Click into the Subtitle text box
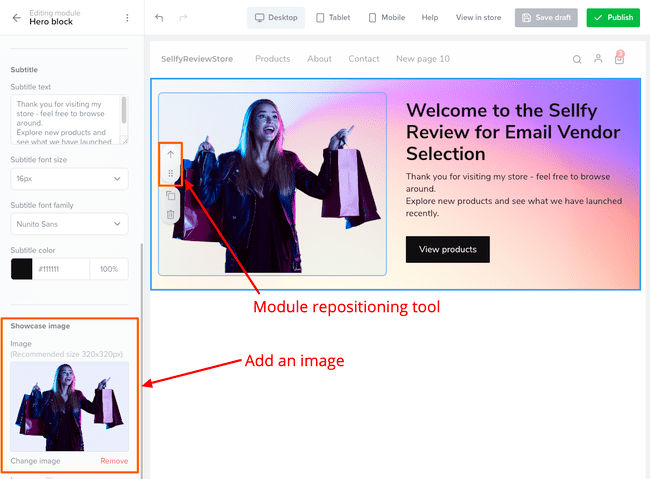The height and width of the screenshot is (479, 650). [65, 120]
